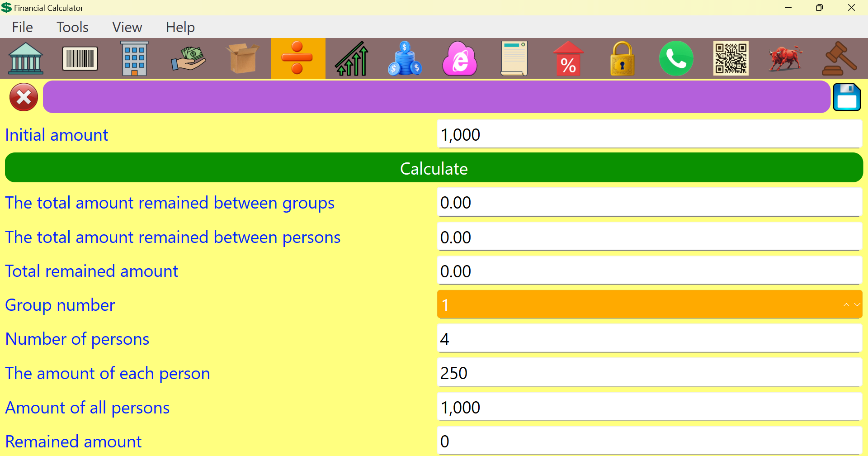Save using the floppy disk icon
This screenshot has width=868, height=456.
847,97
